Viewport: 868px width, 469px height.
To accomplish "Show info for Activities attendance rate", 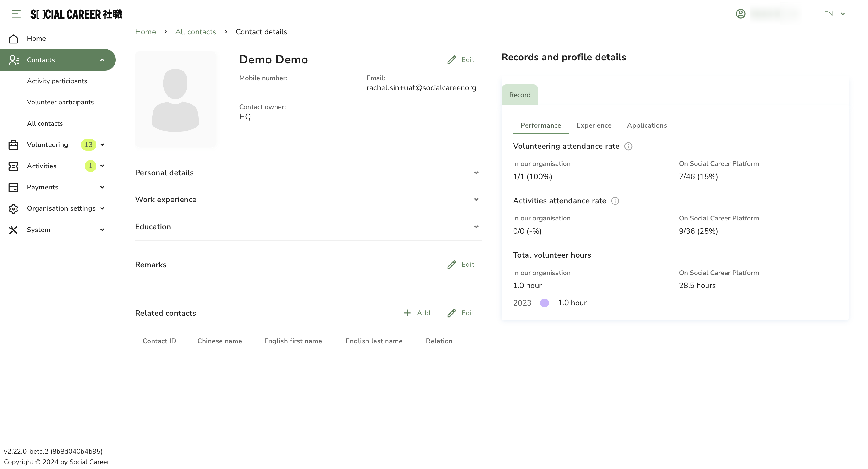I will pos(615,201).
